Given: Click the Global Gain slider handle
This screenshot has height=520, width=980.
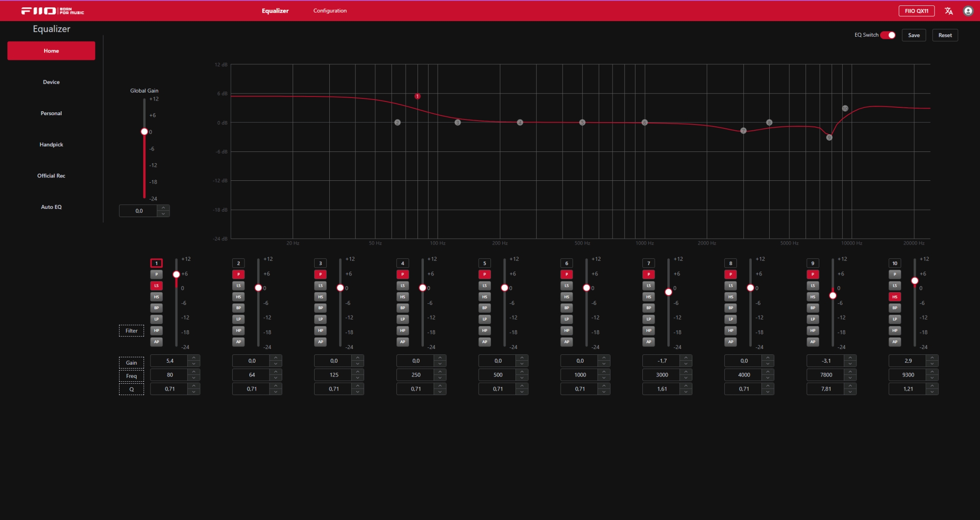Looking at the screenshot, I should coord(144,132).
